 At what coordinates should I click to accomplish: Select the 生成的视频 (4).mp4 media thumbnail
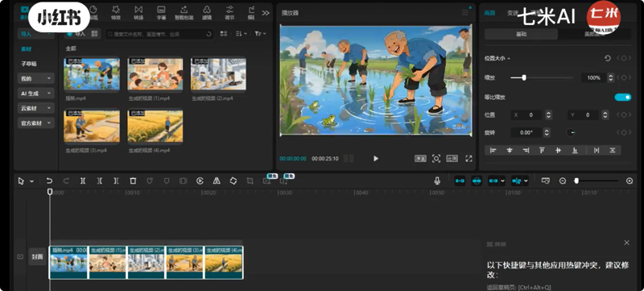pos(155,127)
